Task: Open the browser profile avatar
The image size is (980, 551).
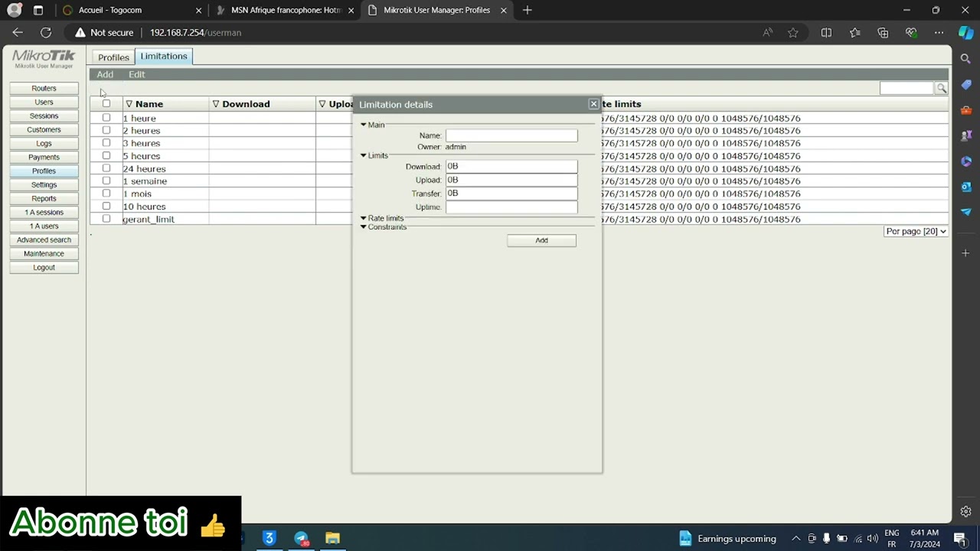Action: (x=14, y=10)
